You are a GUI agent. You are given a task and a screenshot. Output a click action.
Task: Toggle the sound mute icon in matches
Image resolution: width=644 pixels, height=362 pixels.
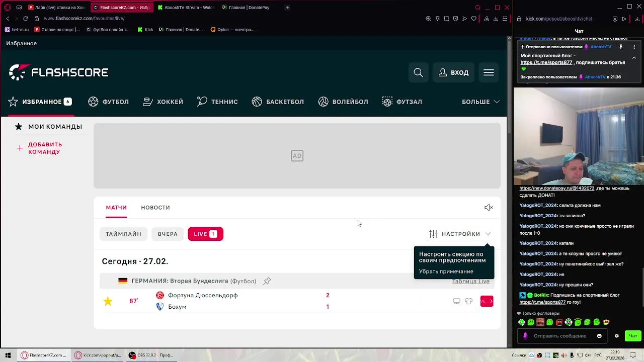(489, 207)
